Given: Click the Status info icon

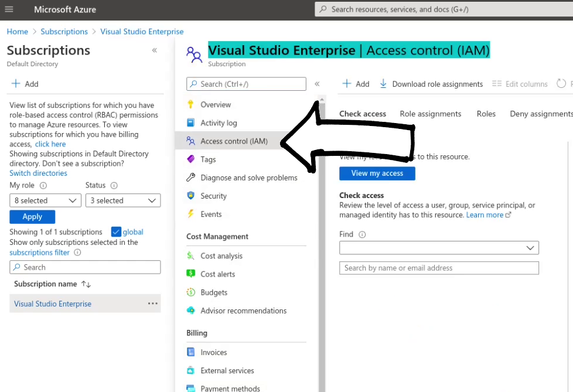Looking at the screenshot, I should coord(114,186).
